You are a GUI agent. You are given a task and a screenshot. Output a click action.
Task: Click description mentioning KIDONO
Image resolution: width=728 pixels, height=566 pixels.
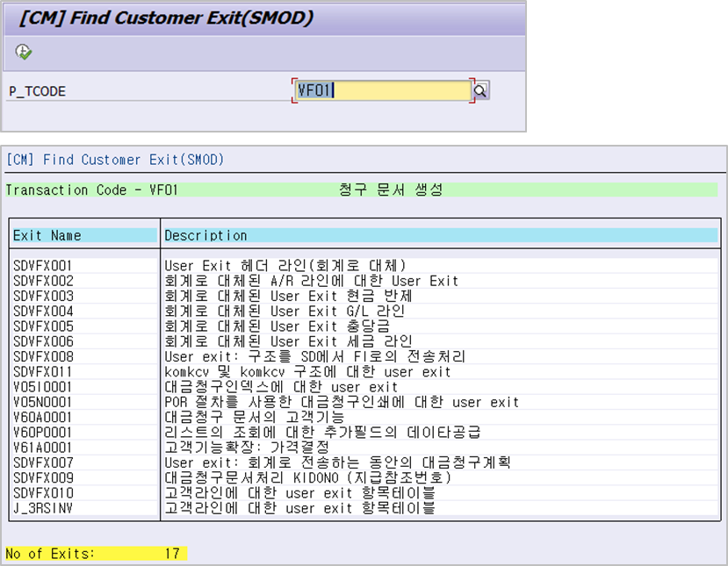pyautogui.click(x=308, y=478)
